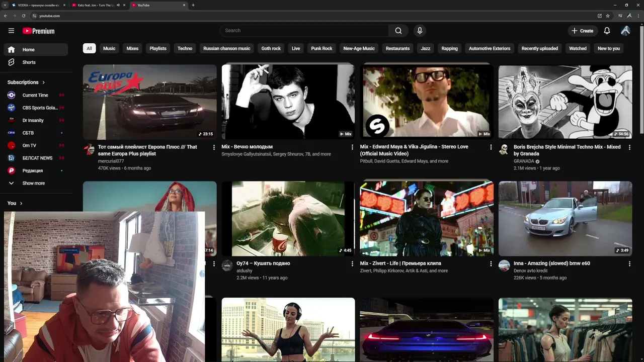Switch to the Kato feat. Jon tab
This screenshot has width=644, height=362.
tap(98, 5)
